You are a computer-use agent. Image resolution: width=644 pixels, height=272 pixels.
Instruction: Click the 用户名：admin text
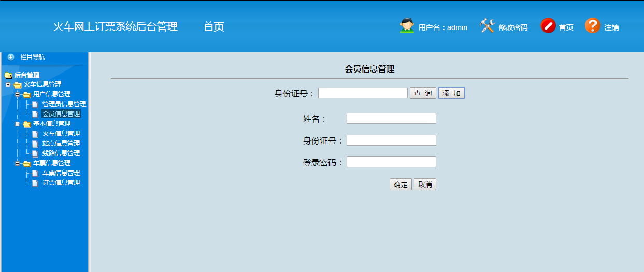pyautogui.click(x=442, y=27)
